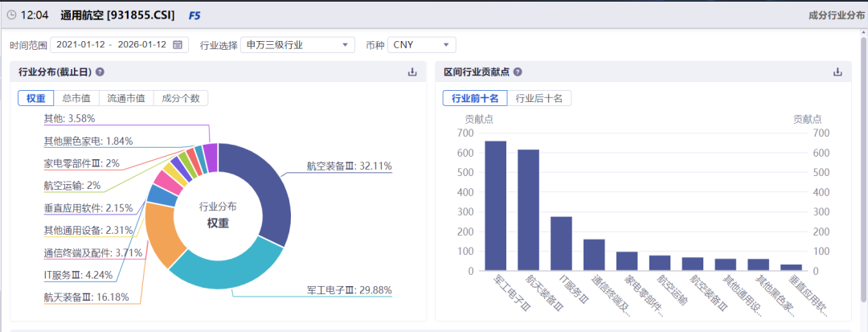
Task: Click the clock icon beside the time
Action: 11,15
